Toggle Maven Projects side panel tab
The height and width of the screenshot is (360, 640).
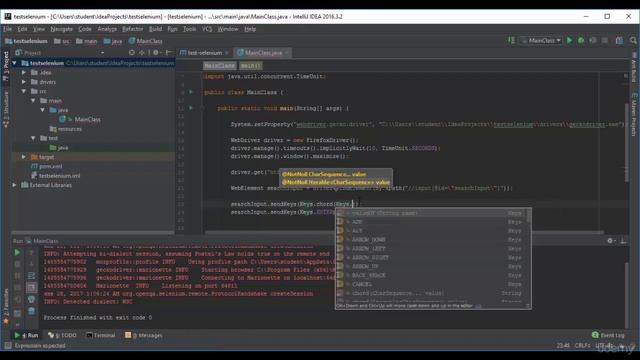tap(634, 114)
